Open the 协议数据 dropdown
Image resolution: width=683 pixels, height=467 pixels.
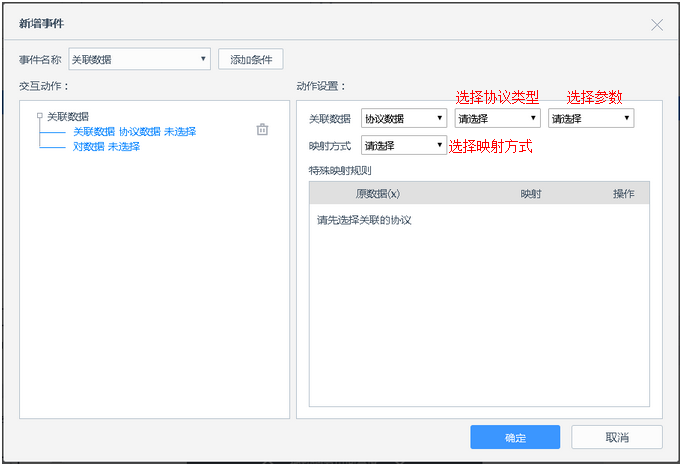point(404,118)
